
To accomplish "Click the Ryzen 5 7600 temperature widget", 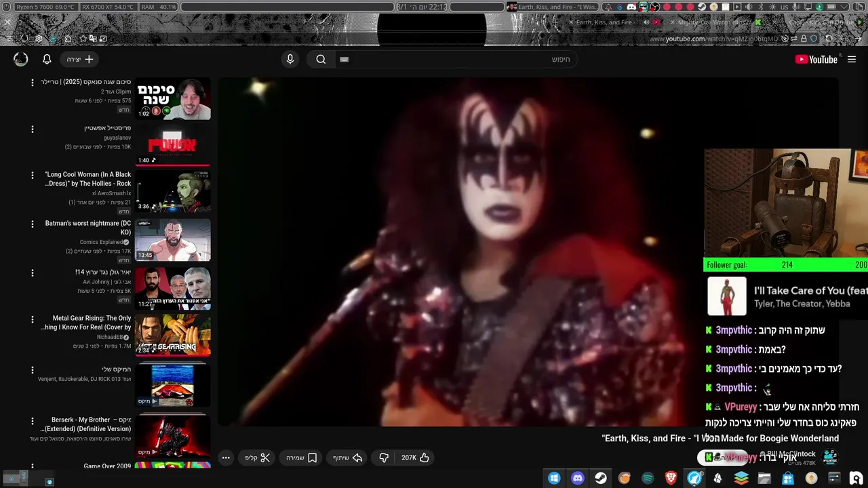I will [x=46, y=7].
